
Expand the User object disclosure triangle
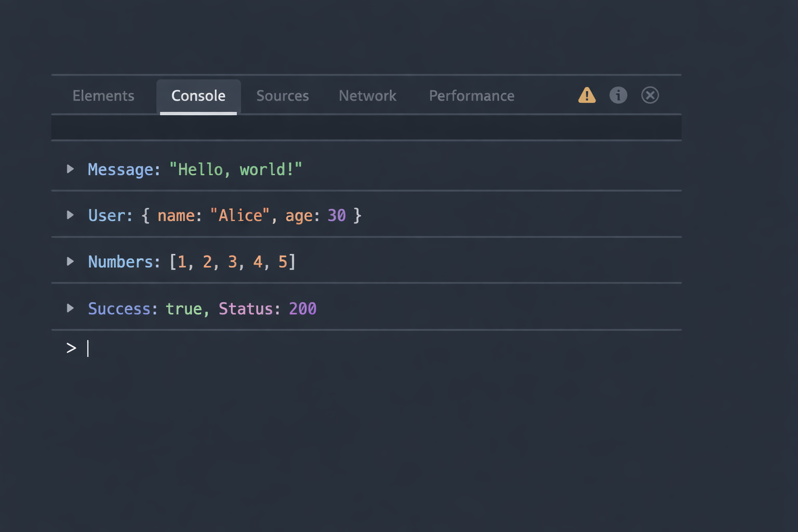tap(70, 215)
